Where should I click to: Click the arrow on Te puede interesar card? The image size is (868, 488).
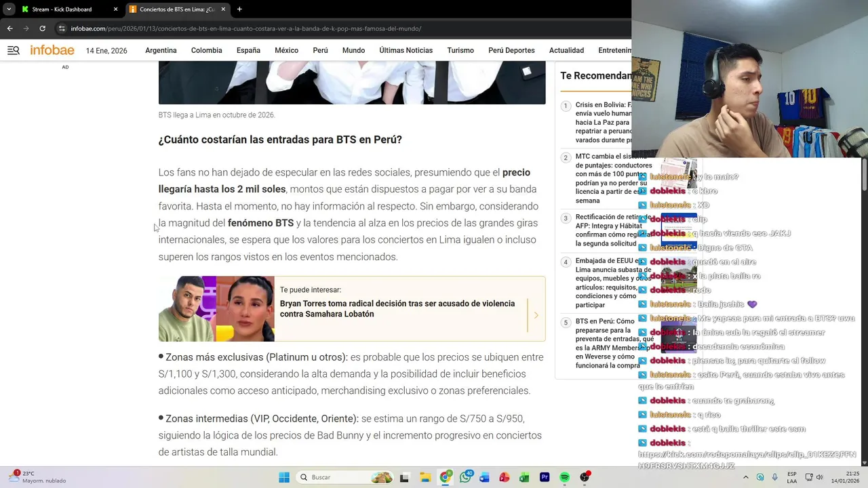536,315
